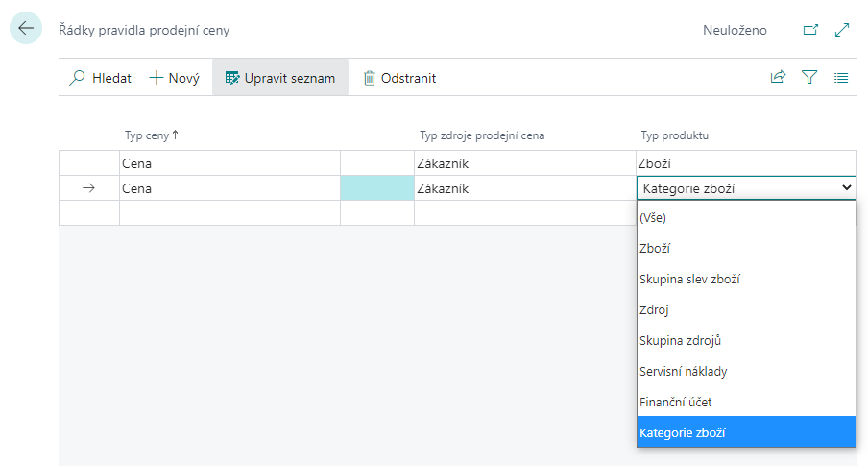Collapse the Kategorie zboží dropdown arrow
The height and width of the screenshot is (466, 868).
846,188
